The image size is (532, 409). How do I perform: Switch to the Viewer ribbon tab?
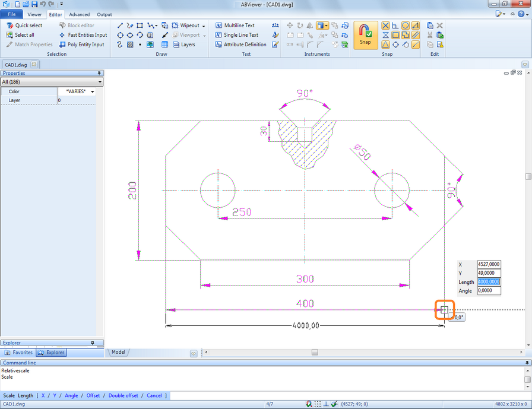[x=34, y=15]
